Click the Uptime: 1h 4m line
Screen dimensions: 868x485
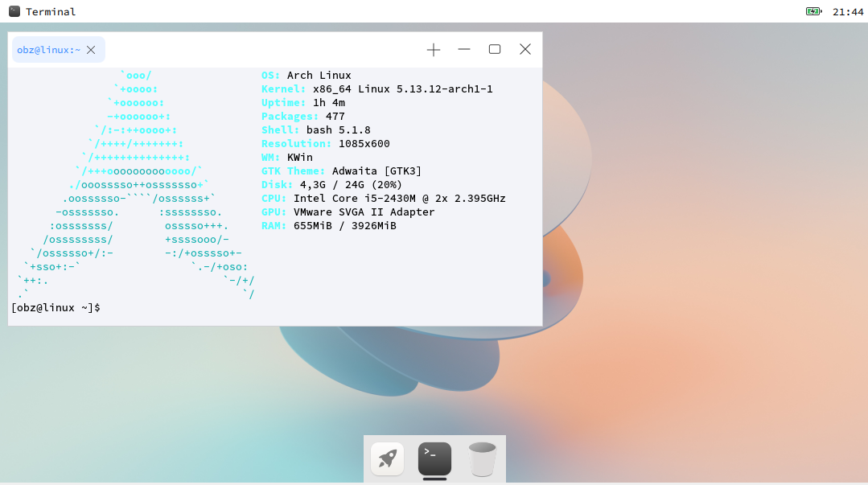point(303,103)
